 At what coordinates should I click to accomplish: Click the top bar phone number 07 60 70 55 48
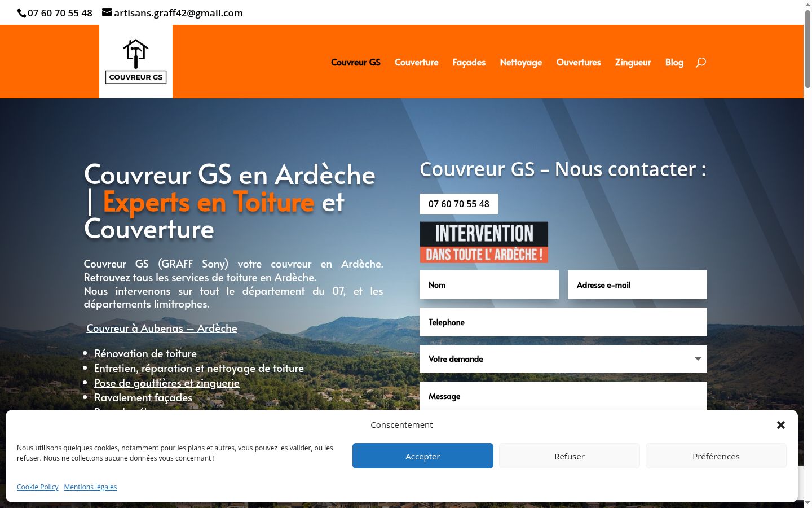click(60, 13)
